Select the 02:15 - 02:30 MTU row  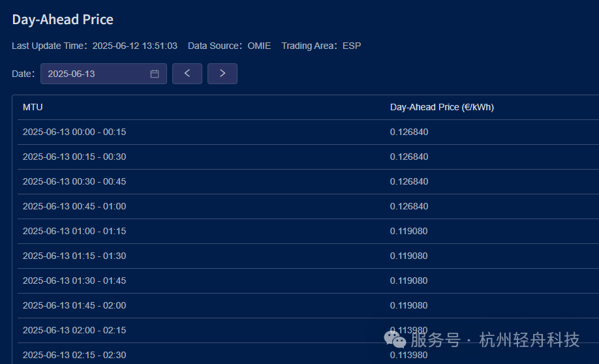(74, 355)
